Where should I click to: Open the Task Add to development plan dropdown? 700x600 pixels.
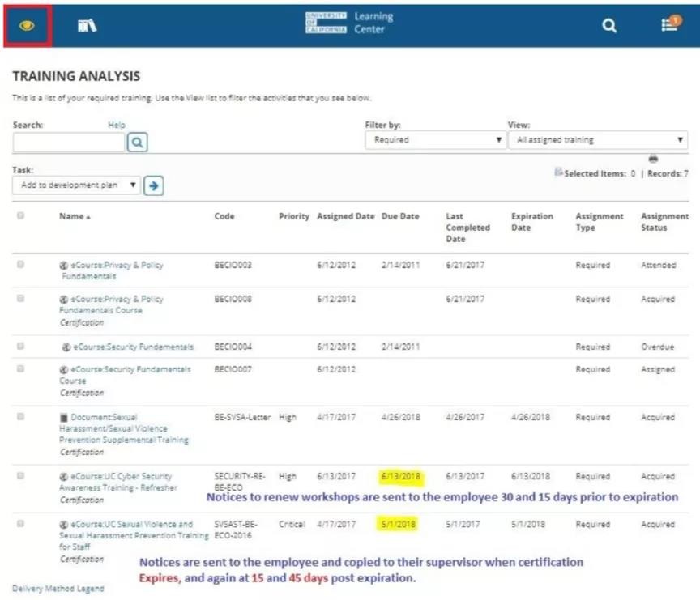77,185
